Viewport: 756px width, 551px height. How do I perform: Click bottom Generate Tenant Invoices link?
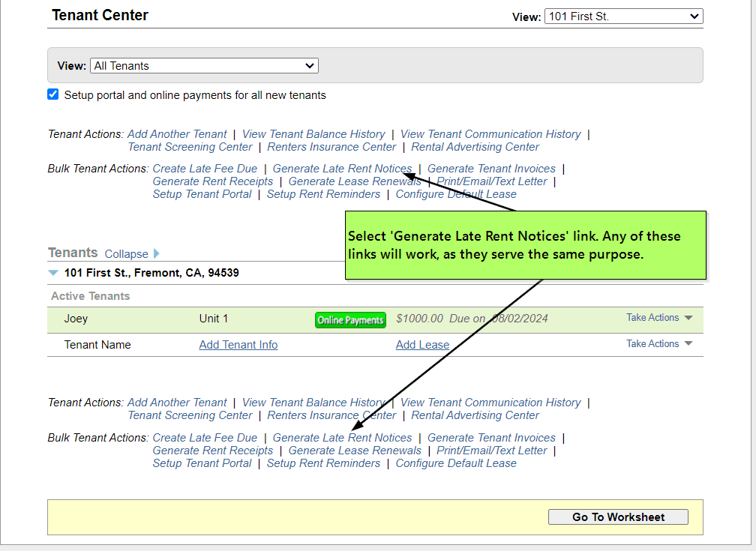click(x=491, y=438)
